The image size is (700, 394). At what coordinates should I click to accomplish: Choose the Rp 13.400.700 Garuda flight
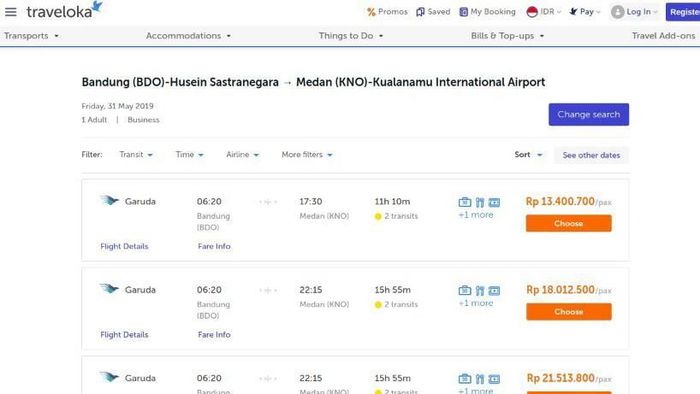(568, 223)
